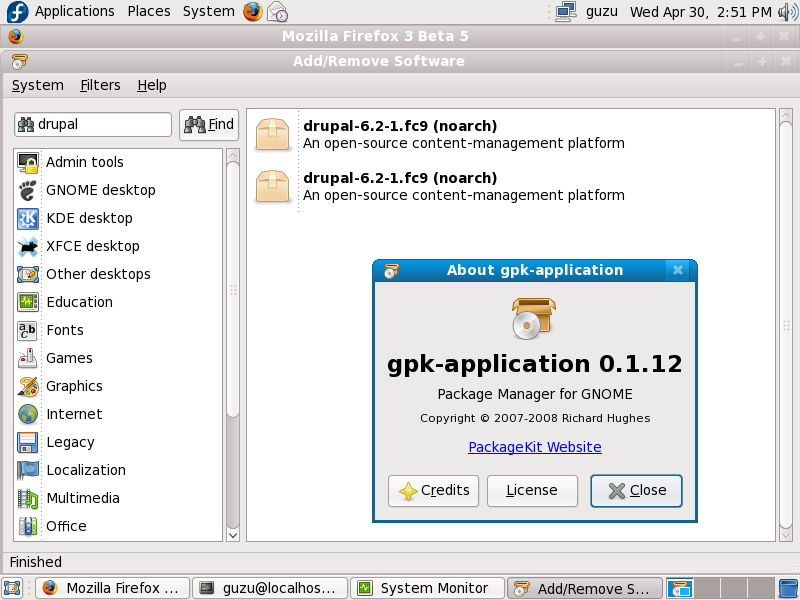This screenshot has width=800, height=600.
Task: Switch to Mozilla Firefox taskbar button
Action: tap(112, 588)
